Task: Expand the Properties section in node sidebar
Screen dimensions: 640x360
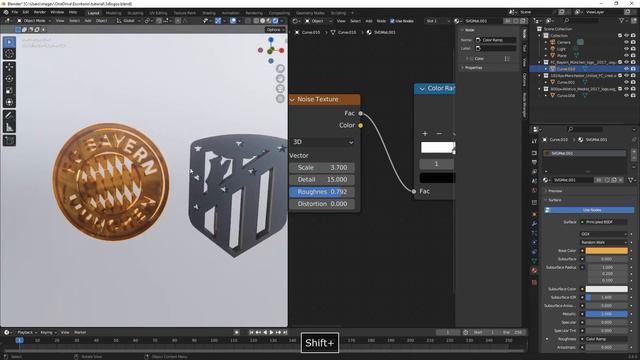Action: point(473,68)
